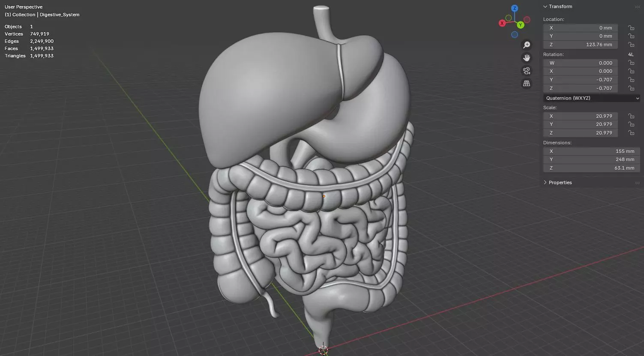Toggle the camera view icon

[x=527, y=71]
